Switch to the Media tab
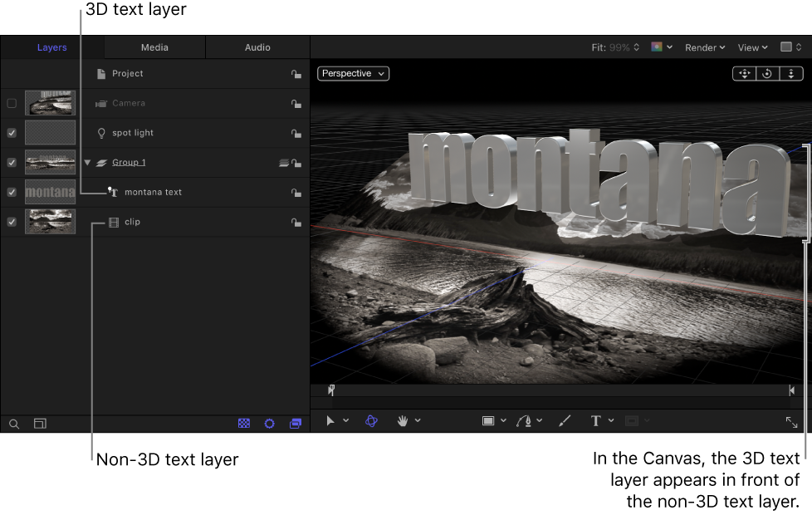Viewport: 812px width, 515px height. click(x=154, y=47)
